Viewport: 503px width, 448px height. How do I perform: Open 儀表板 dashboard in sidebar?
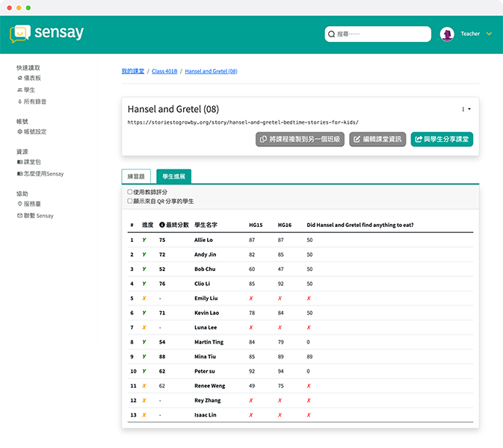tap(32, 78)
